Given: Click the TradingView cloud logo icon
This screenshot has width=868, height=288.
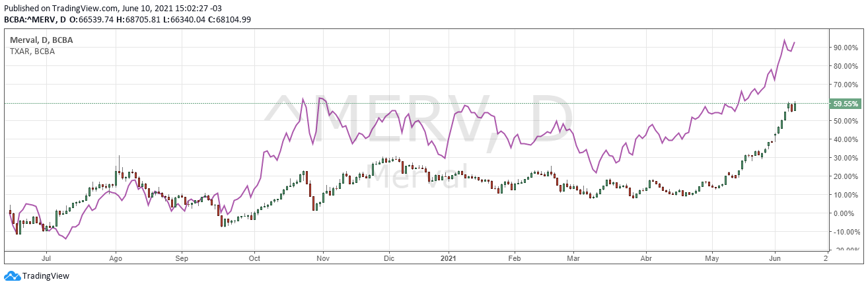Looking at the screenshot, I should pyautogui.click(x=12, y=275).
